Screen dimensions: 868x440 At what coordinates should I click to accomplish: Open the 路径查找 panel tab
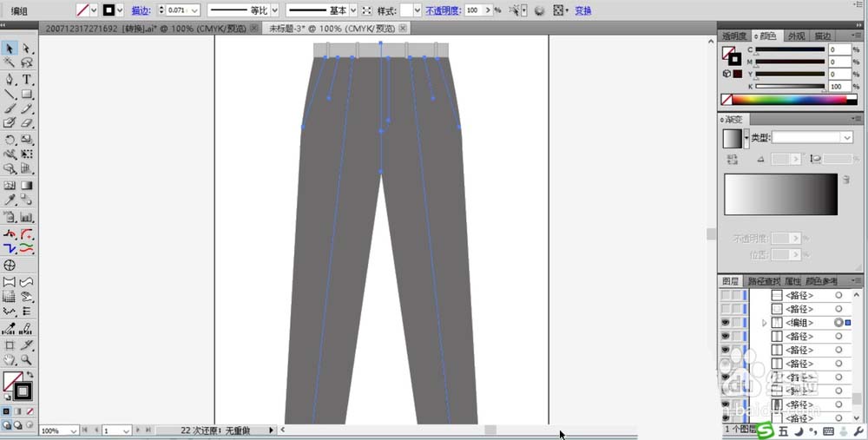765,281
